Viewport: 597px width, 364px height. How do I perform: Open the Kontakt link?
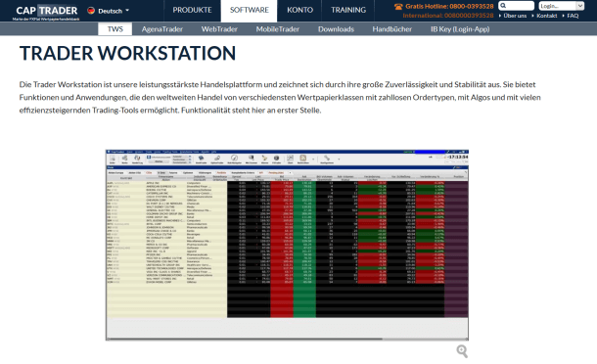tap(547, 16)
